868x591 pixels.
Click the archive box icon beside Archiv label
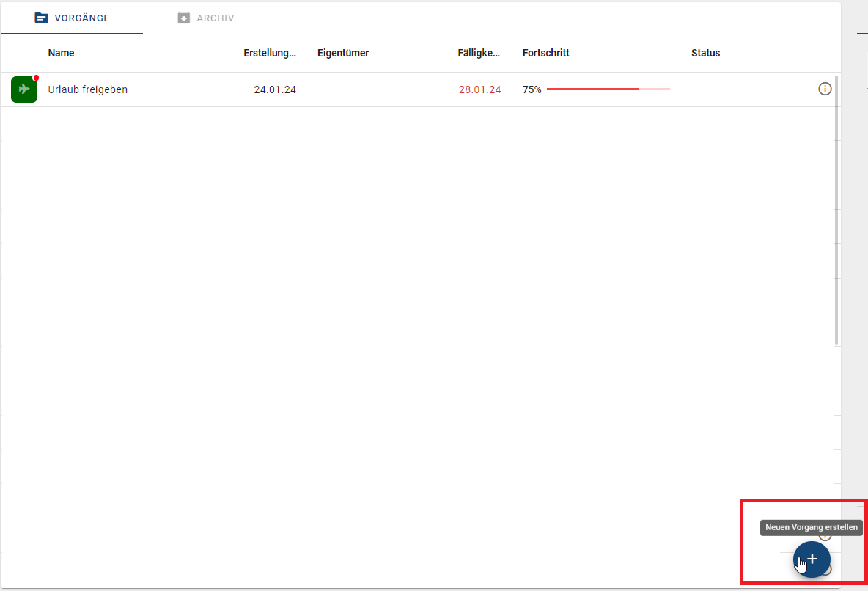tap(183, 17)
